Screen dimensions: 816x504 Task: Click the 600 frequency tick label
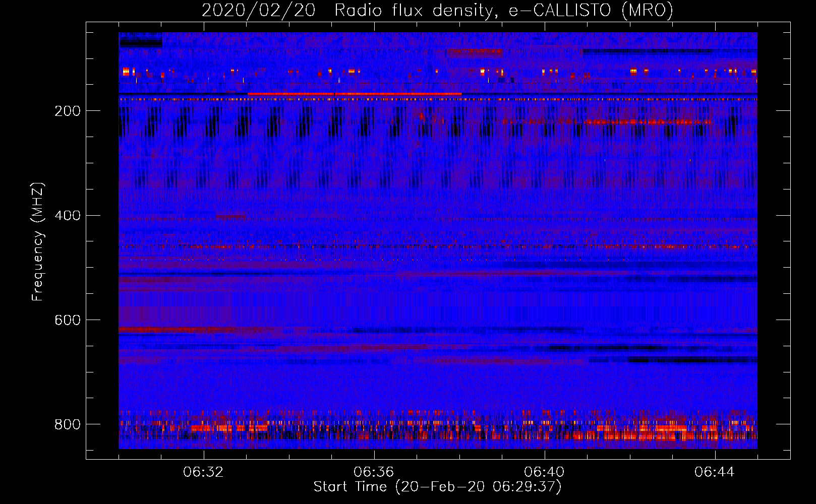pyautogui.click(x=68, y=321)
